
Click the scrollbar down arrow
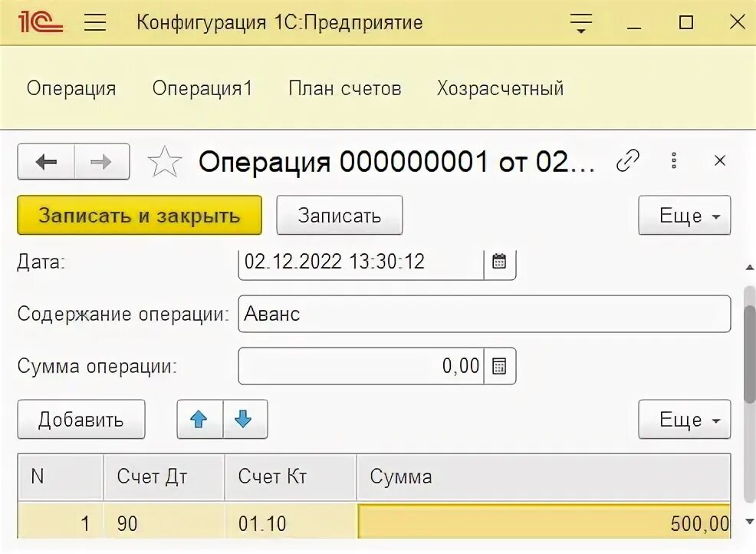pos(750,521)
